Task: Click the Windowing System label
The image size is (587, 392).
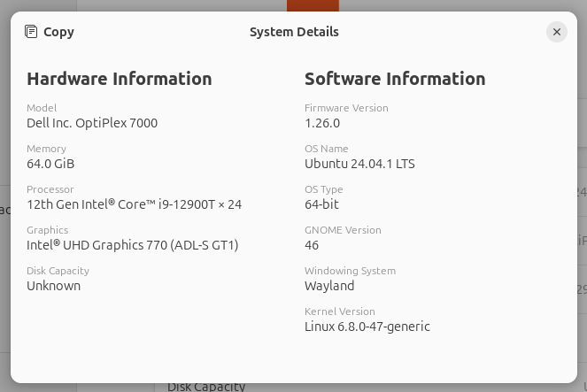Action: pos(350,271)
